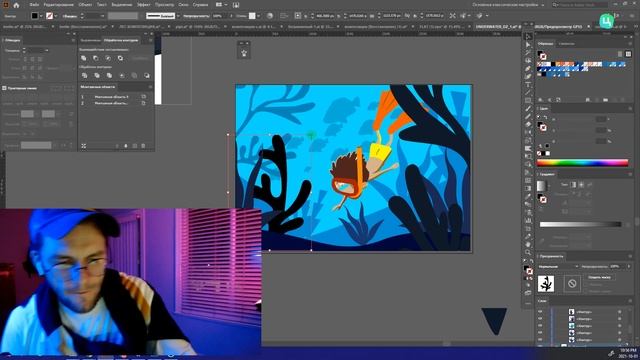Open stroke color dropdown in control bar
The image size is (640, 360).
coord(56,16)
